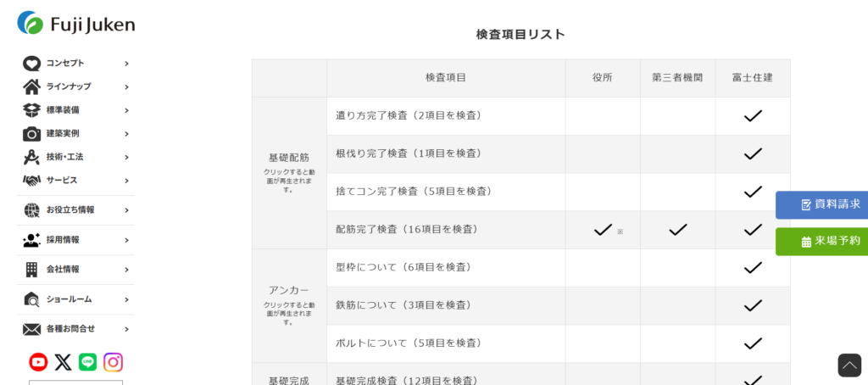Image resolution: width=868 pixels, height=385 pixels.
Task: Click the camera icon beside 建築実例
Action: pyautogui.click(x=31, y=134)
